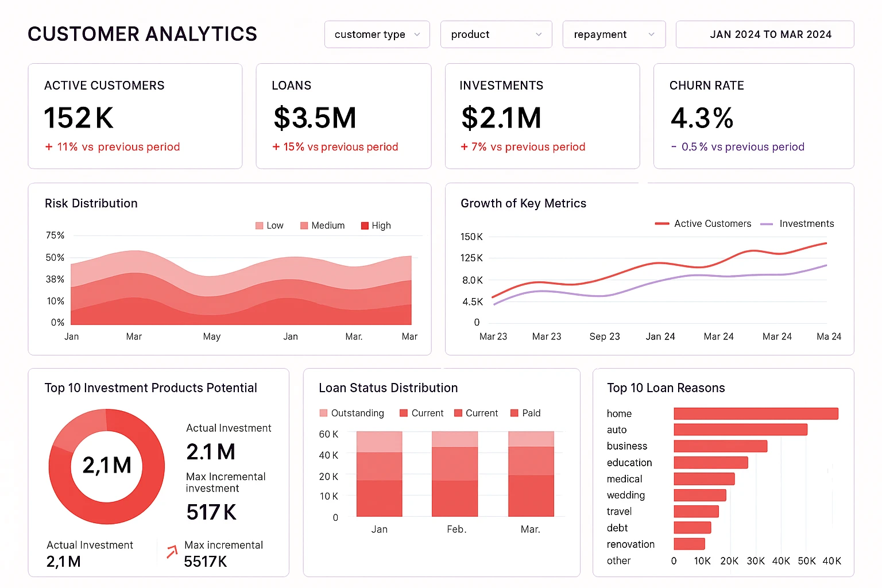Select the ACTIVE CUSTOMERS metric card
This screenshot has height=588, width=882.
(136, 116)
